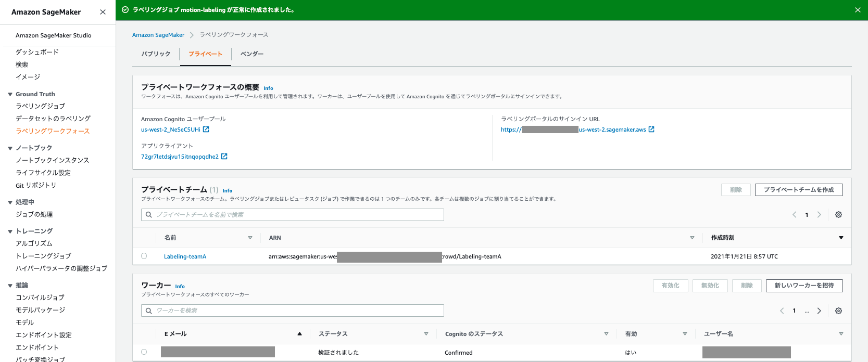Go to previous page of private teams
The image size is (868, 362).
pos(795,214)
